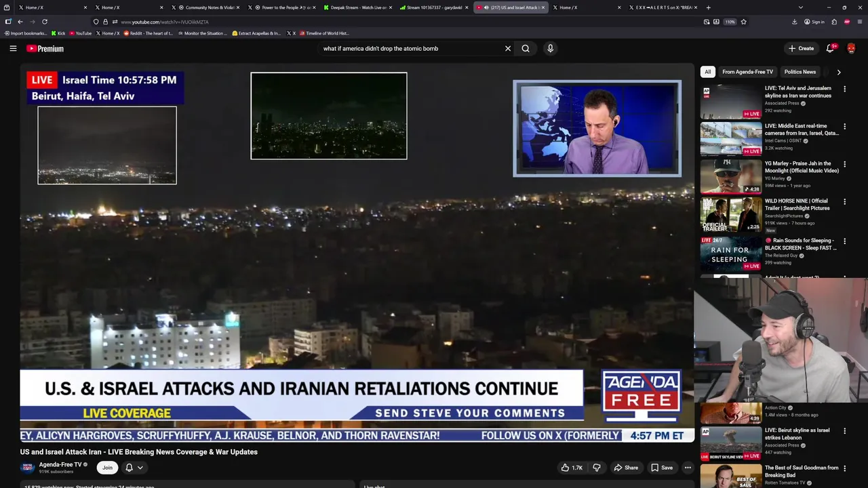Open the YouTube hamburger guide menu
Screen dimensions: 868x488
13,48
